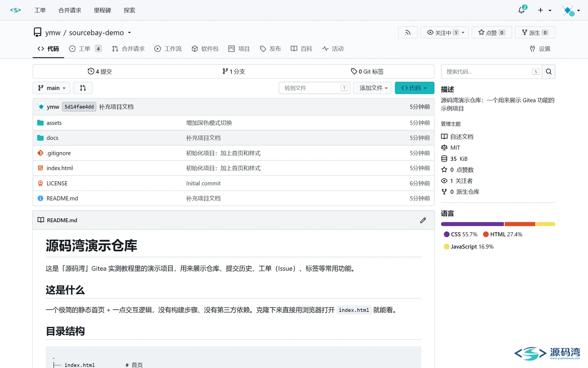Image resolution: width=588 pixels, height=368 pixels.
Task: Edit README.md with the pencil icon
Action: tap(423, 220)
